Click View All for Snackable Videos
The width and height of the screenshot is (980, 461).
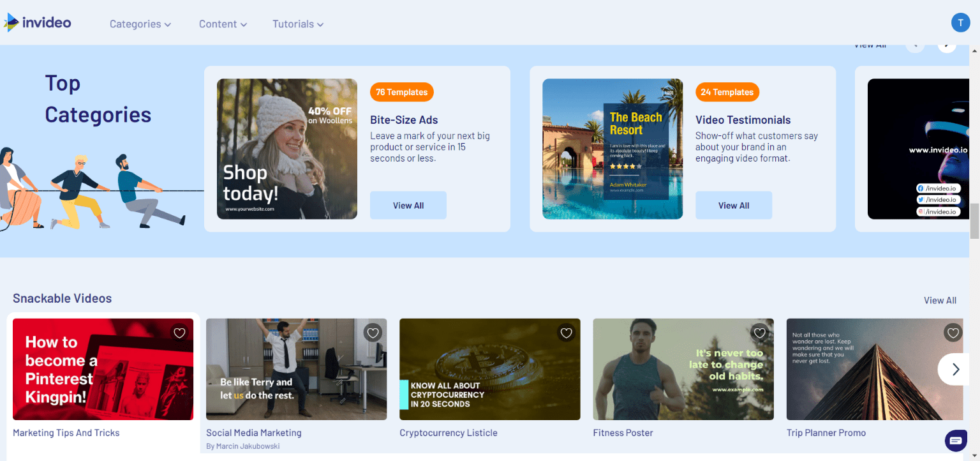pos(940,300)
